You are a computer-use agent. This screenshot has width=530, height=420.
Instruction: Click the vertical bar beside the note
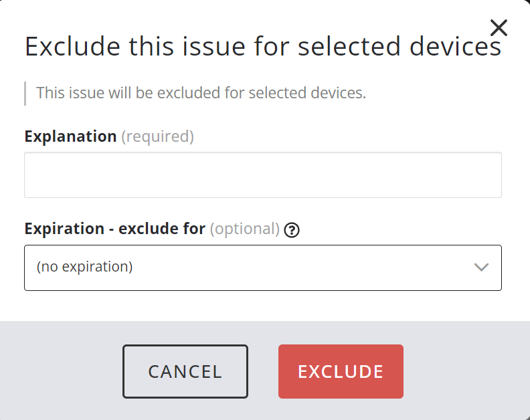[x=25, y=93]
